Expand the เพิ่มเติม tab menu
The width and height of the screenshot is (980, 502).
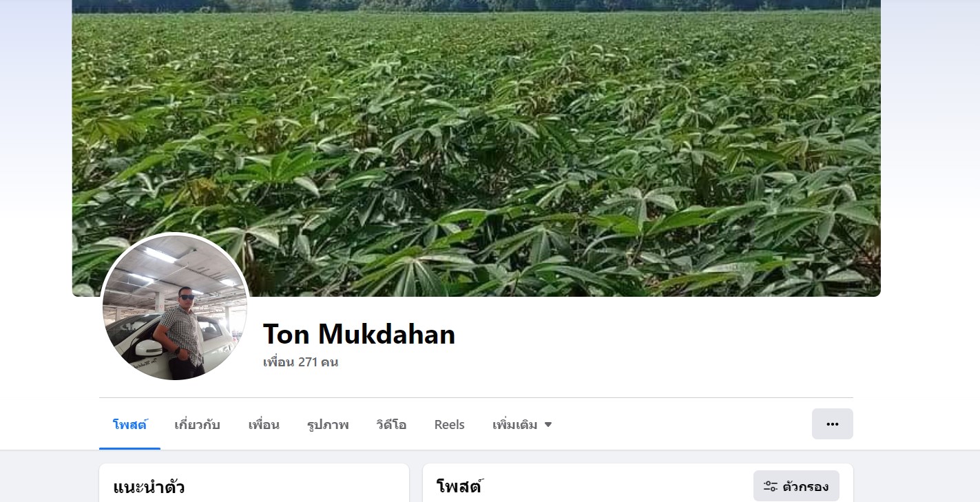coord(522,425)
